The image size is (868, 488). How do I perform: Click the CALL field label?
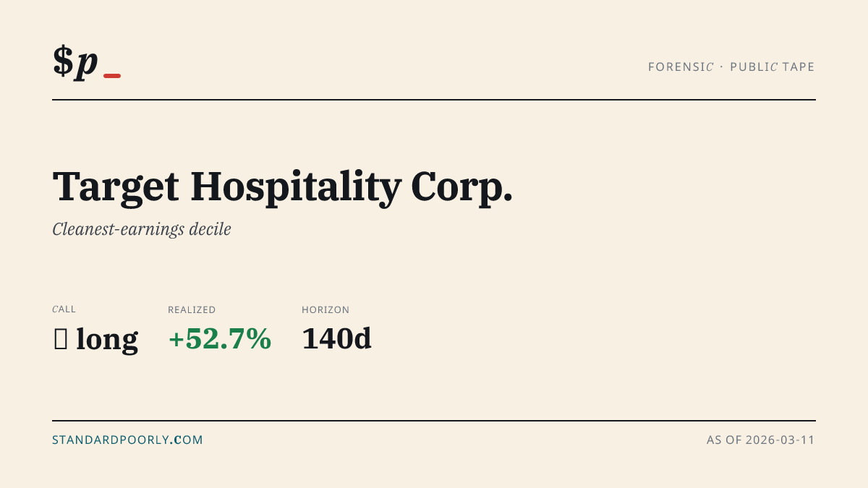pos(64,309)
